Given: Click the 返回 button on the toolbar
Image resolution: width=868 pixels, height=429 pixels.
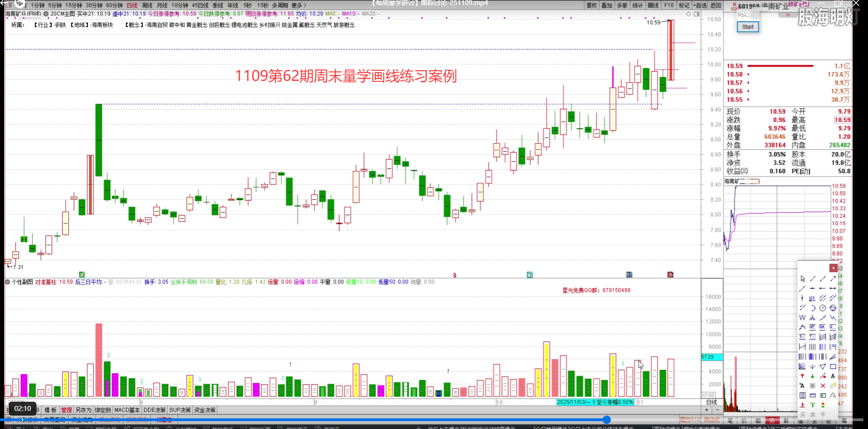Looking at the screenshot, I should tap(715, 5).
